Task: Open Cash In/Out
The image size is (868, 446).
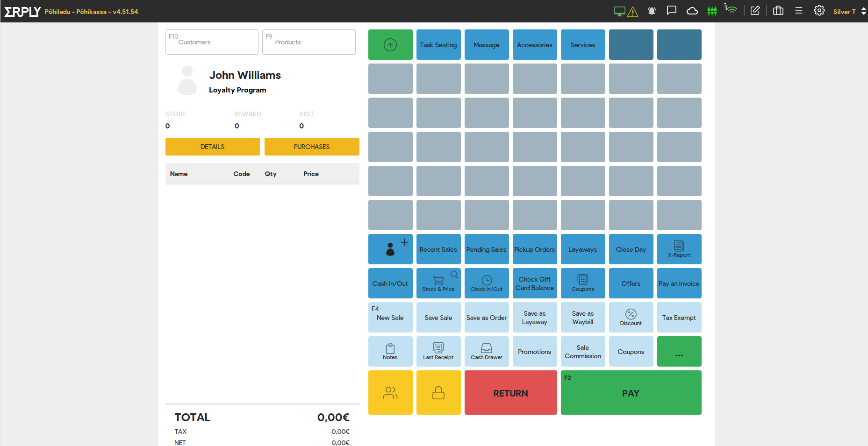Action: (x=390, y=283)
